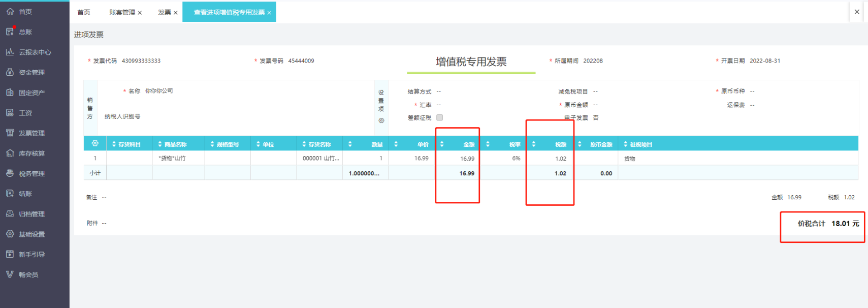
Task: Close the 账套管理 tab with its x
Action: click(x=140, y=13)
